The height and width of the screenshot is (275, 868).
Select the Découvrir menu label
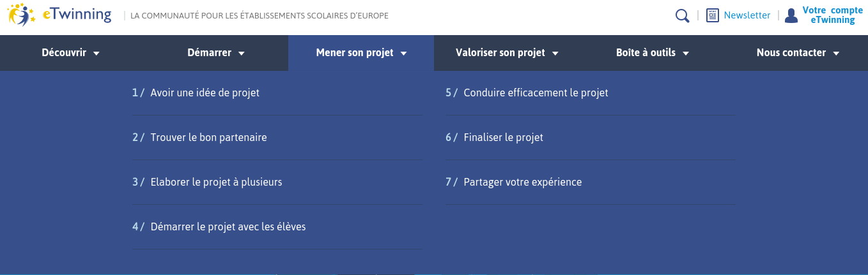pos(64,53)
